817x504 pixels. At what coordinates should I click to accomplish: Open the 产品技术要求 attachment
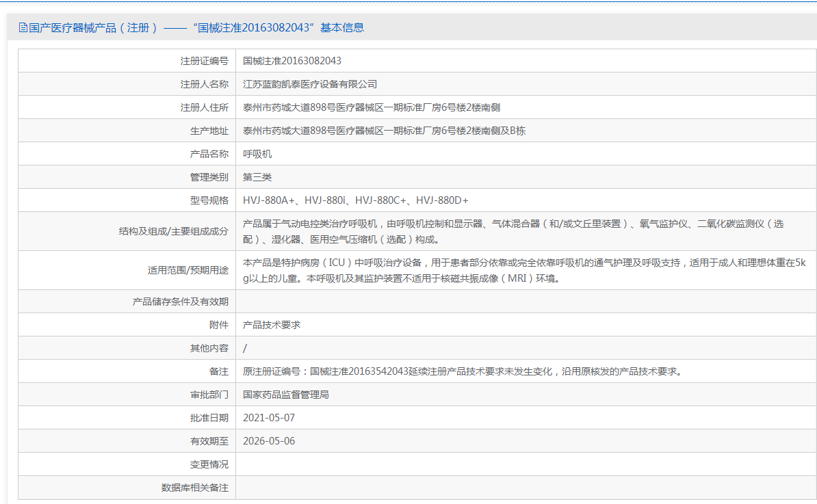click(272, 325)
